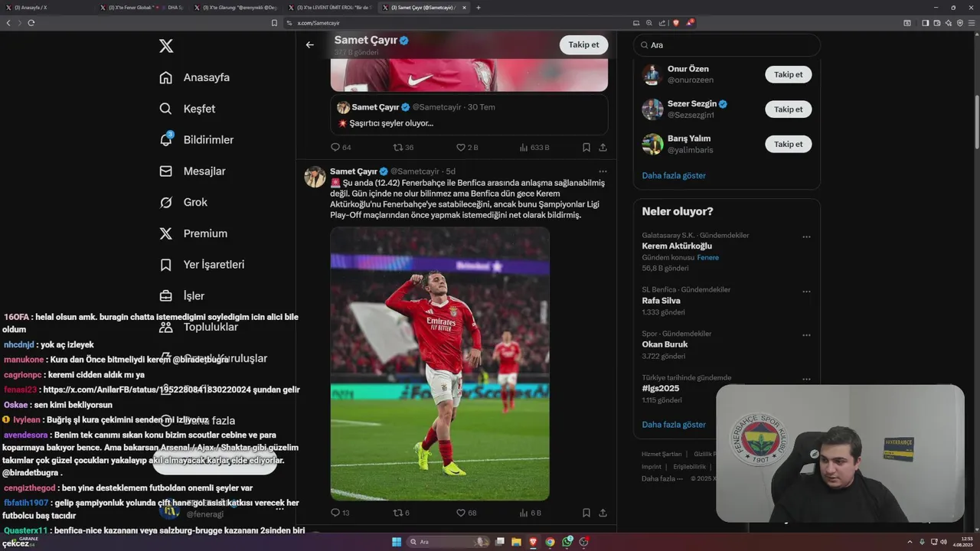
Task: Open Brave Shields icon in address bar
Action: [675, 23]
